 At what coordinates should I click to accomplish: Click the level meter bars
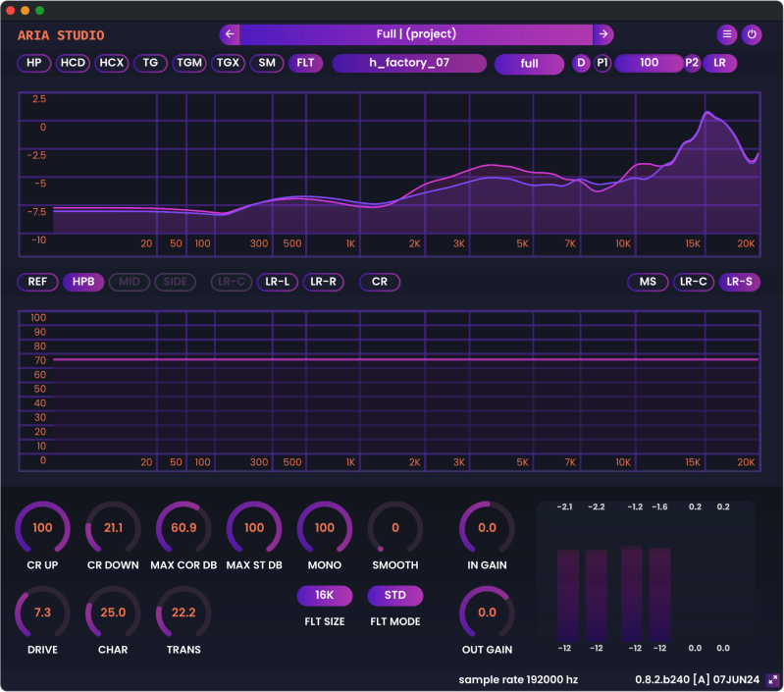point(614,595)
